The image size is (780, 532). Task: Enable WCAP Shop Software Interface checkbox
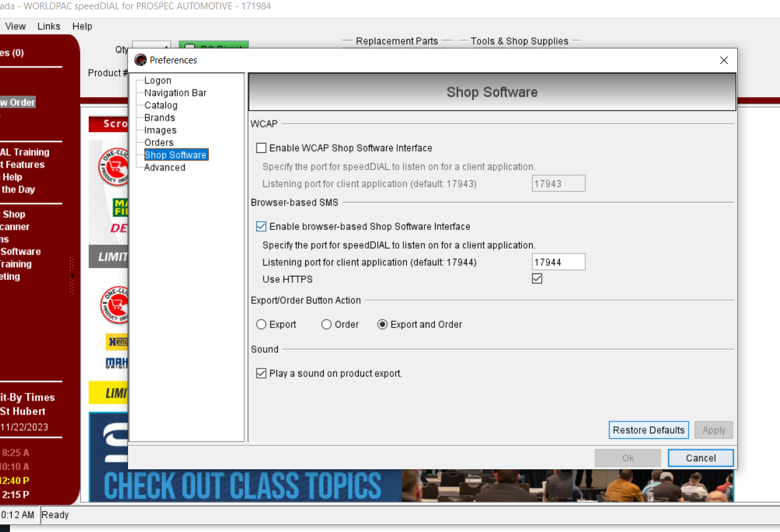[x=262, y=149]
